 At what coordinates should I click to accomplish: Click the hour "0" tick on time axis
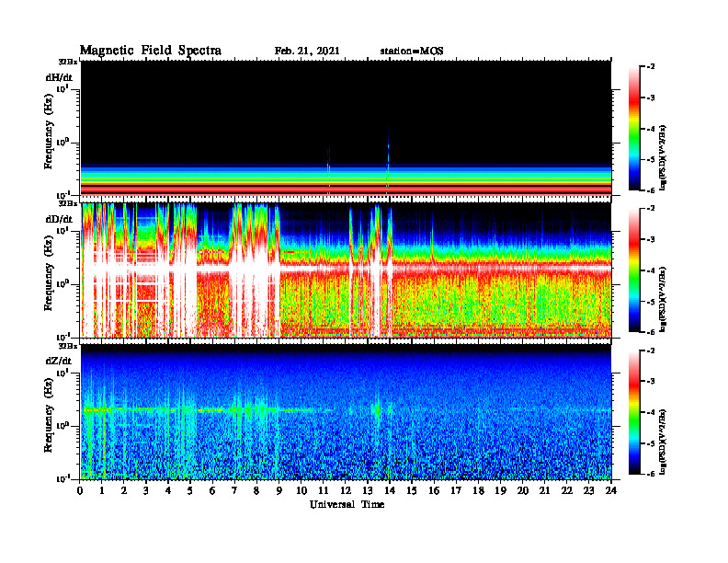click(x=80, y=491)
